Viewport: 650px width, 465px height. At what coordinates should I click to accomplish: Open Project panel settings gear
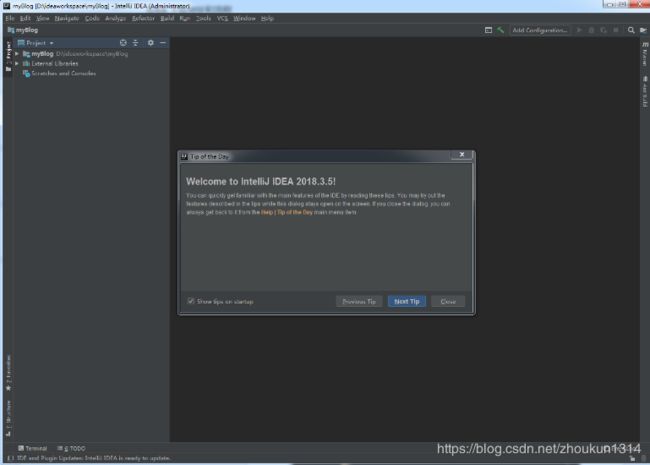pos(150,43)
